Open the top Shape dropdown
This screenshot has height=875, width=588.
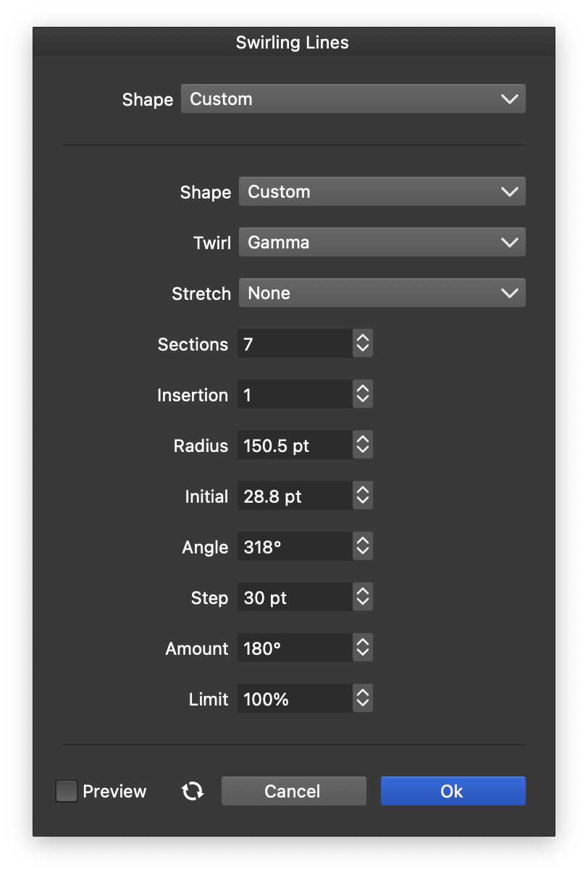(x=353, y=99)
